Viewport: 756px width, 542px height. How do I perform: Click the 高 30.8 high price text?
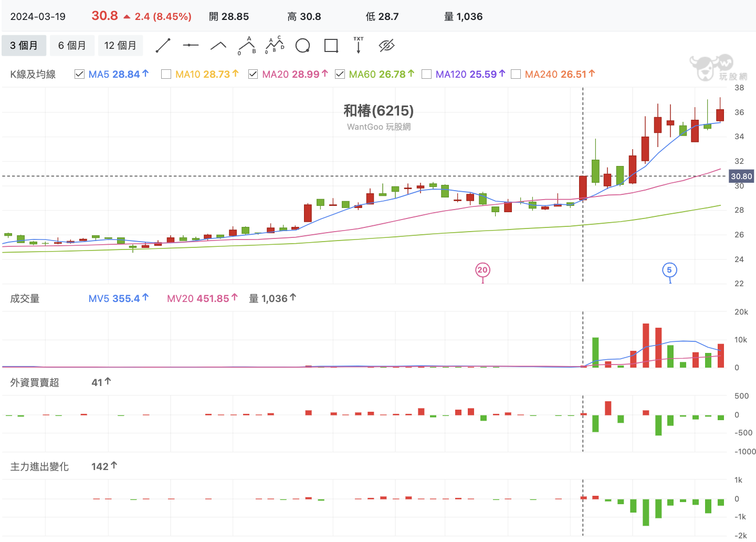tap(304, 16)
